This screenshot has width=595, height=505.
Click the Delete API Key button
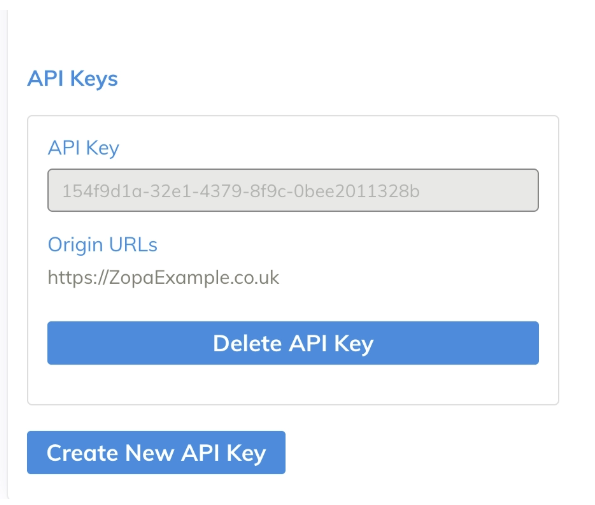293,343
